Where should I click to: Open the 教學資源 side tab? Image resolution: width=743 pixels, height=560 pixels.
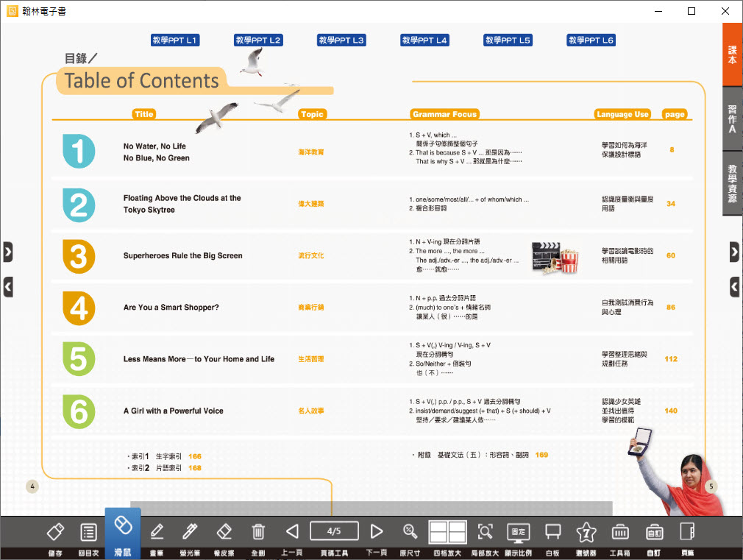(733, 184)
